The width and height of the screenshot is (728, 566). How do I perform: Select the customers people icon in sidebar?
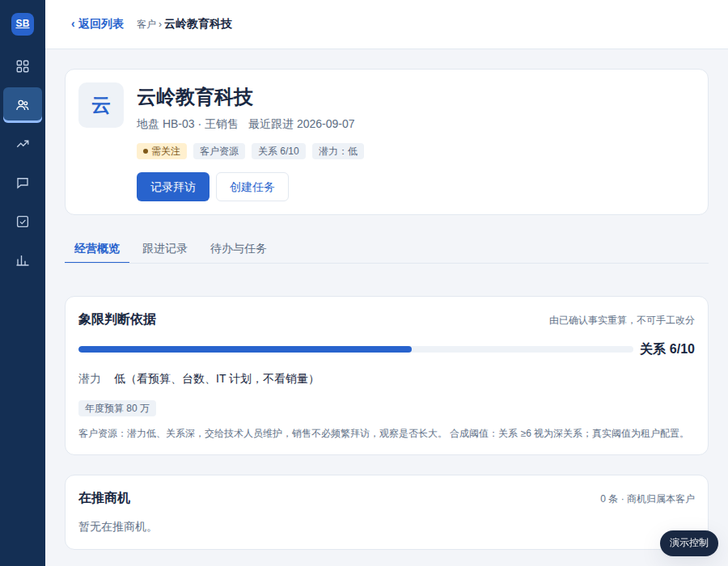23,105
